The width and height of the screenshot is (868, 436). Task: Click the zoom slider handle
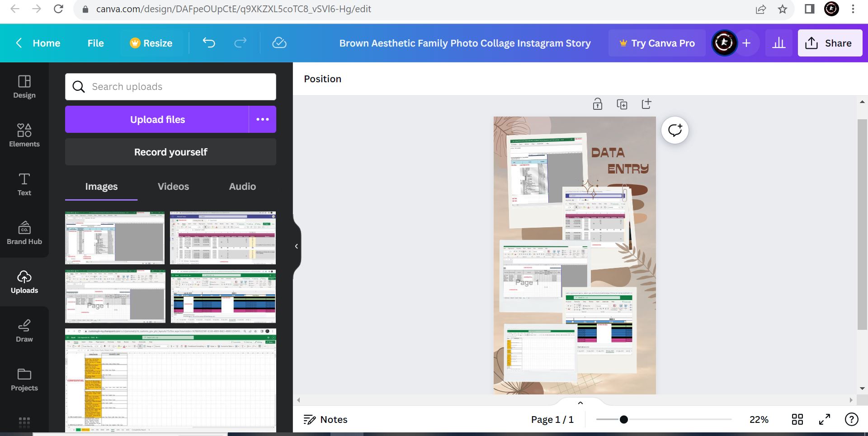pos(624,419)
